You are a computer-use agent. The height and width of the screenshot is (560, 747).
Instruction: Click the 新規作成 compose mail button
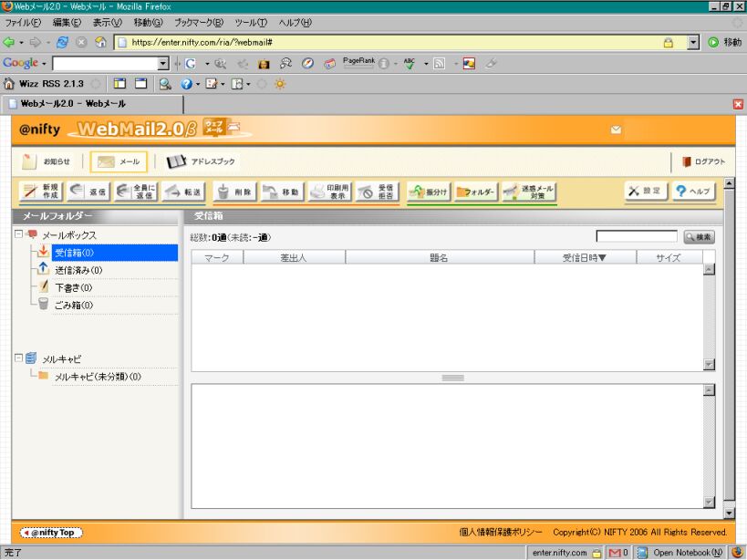click(x=40, y=192)
